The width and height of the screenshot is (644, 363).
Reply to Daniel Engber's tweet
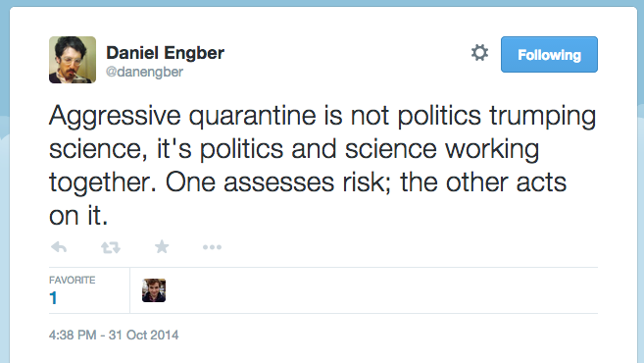pos(59,247)
